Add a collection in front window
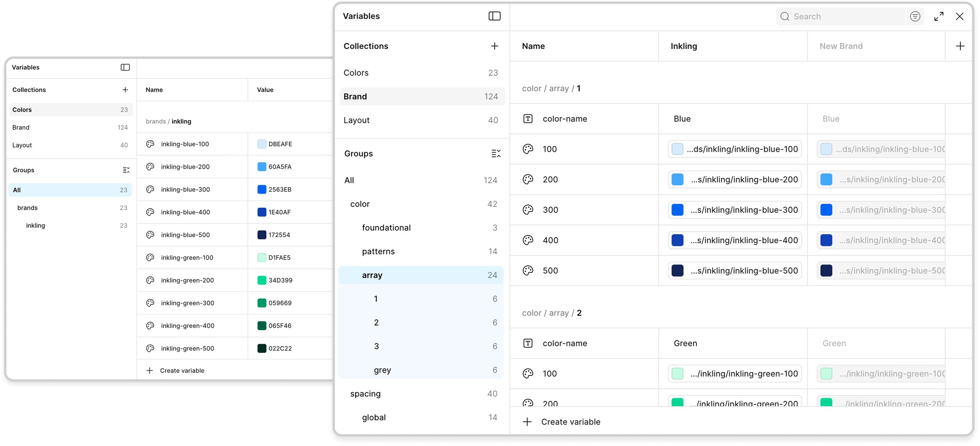 (x=494, y=46)
